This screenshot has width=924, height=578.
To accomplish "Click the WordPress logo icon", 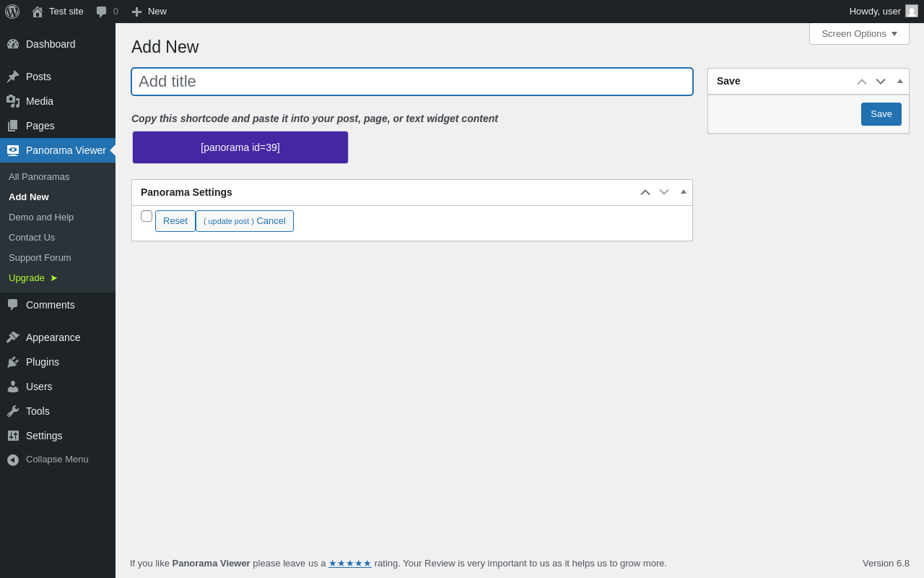I will pos(12,12).
